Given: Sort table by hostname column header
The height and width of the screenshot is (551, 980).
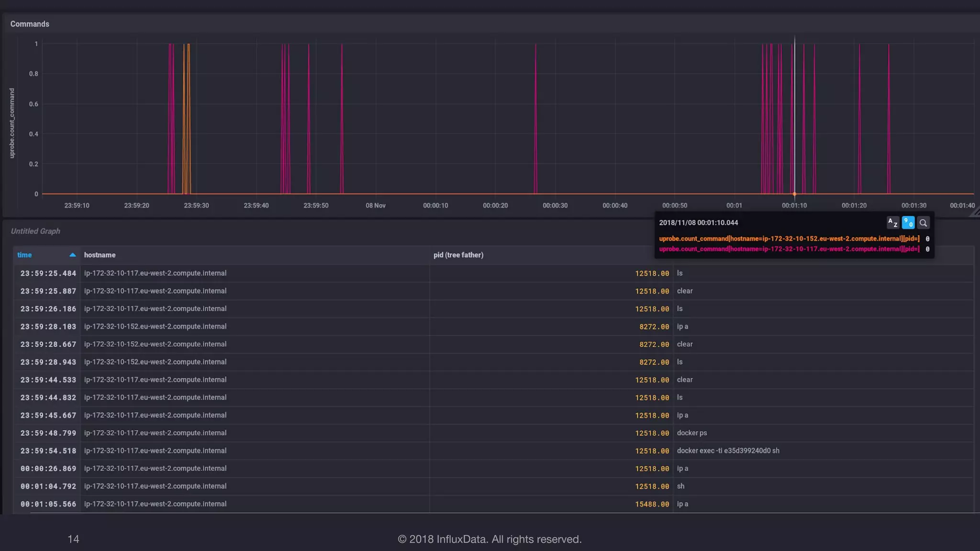Looking at the screenshot, I should click(100, 255).
